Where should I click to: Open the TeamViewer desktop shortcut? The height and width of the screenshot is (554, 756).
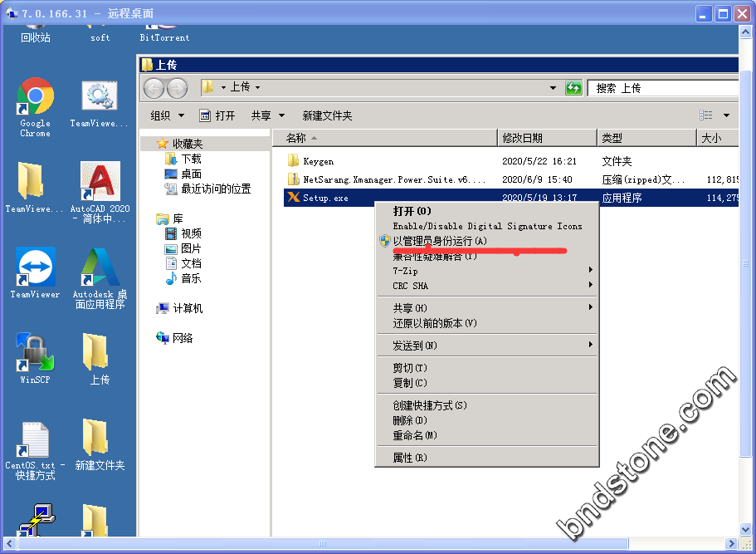(x=35, y=268)
